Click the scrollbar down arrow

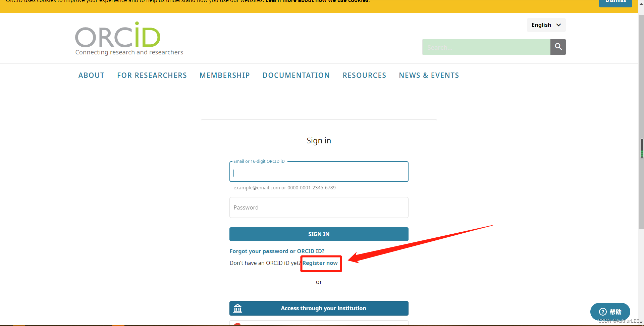coord(641,323)
